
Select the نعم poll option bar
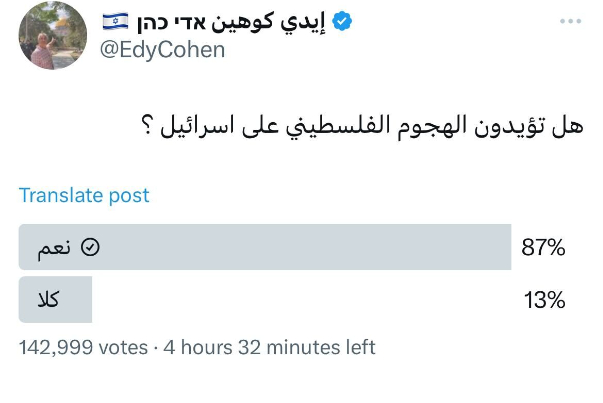click(264, 248)
